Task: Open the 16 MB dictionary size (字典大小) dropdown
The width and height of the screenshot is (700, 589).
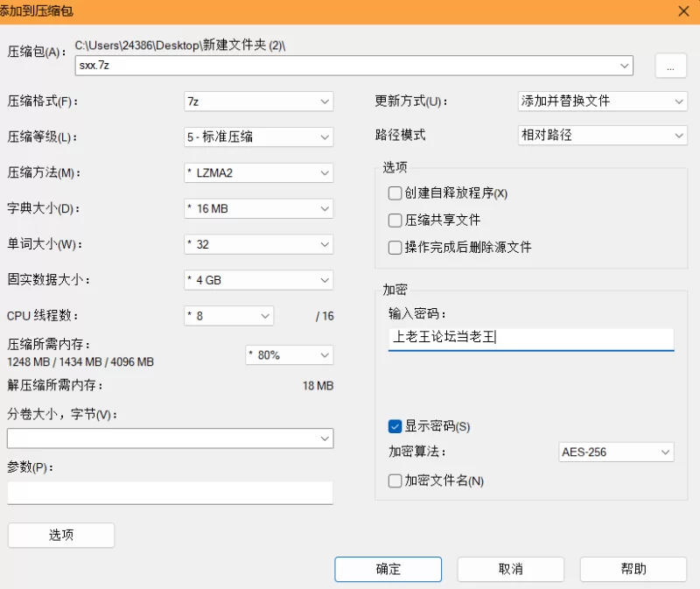Action: click(258, 208)
